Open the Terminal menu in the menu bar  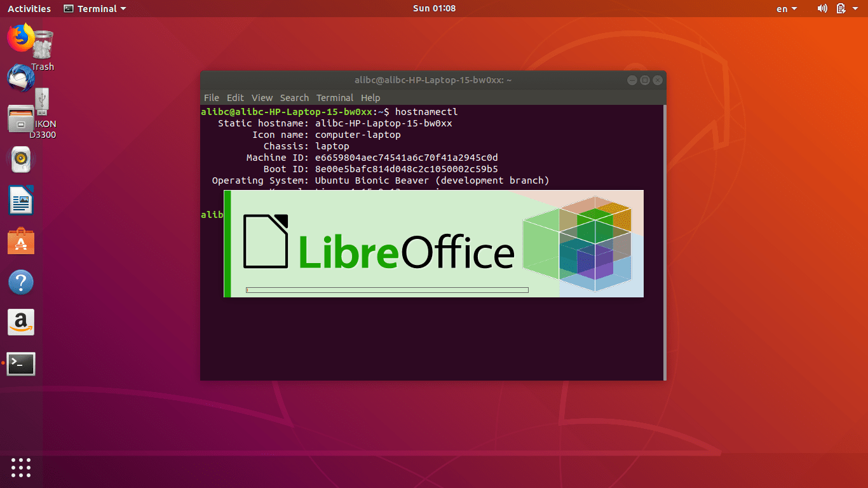click(x=335, y=98)
